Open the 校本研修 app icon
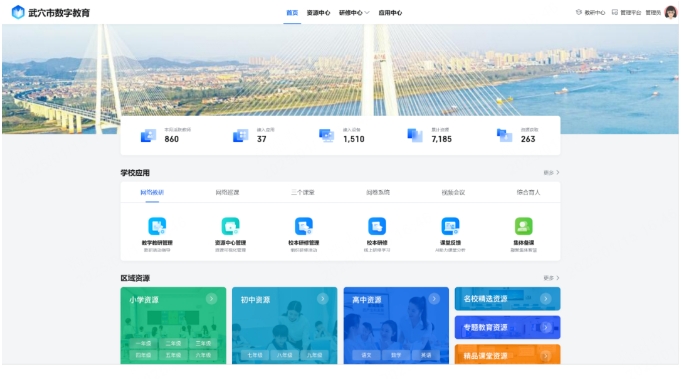This screenshot has width=681, height=379. pos(377,226)
